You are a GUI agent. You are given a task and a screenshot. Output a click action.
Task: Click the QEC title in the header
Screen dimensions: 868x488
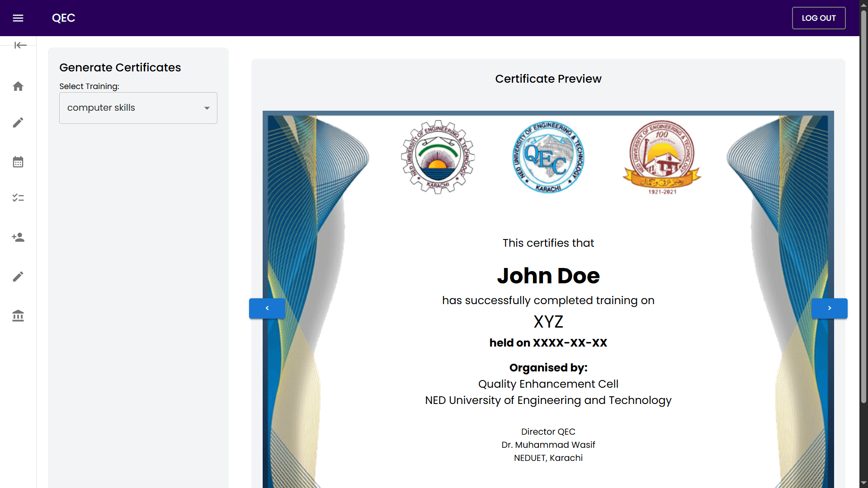pos(63,18)
